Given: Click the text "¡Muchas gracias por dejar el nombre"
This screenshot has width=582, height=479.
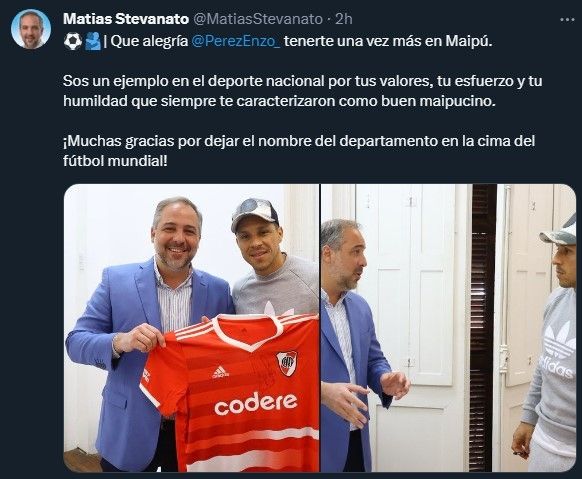Looking at the screenshot, I should (x=200, y=141).
